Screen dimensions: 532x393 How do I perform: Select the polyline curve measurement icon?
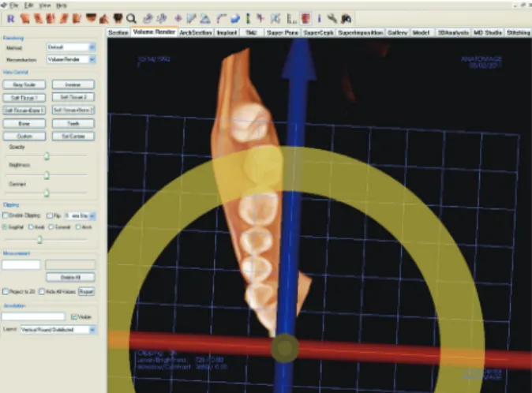point(221,19)
